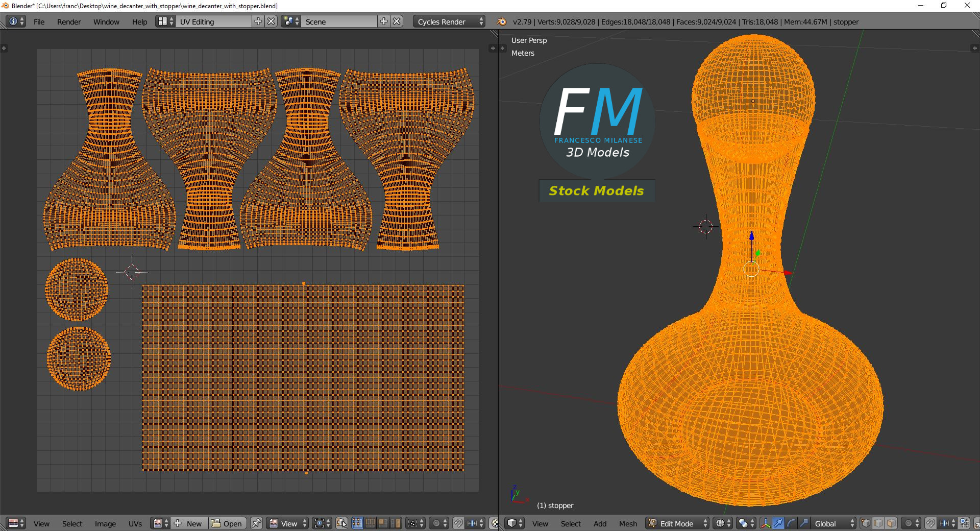Add a new scene

(x=384, y=21)
